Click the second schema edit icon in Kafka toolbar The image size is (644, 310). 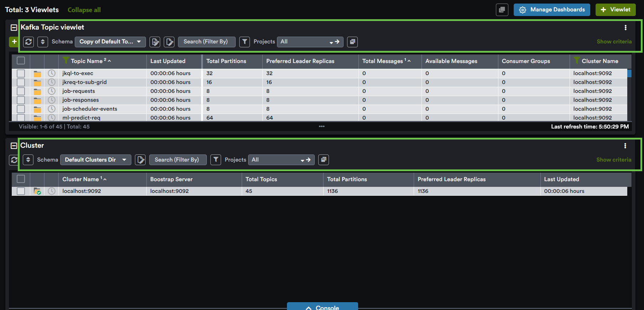(x=169, y=42)
